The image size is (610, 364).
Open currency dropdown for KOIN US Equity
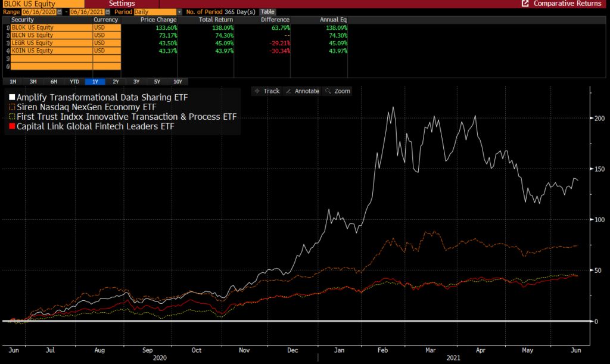[x=106, y=51]
